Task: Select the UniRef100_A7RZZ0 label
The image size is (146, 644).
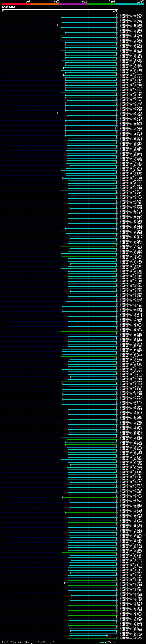Action: 131,20
